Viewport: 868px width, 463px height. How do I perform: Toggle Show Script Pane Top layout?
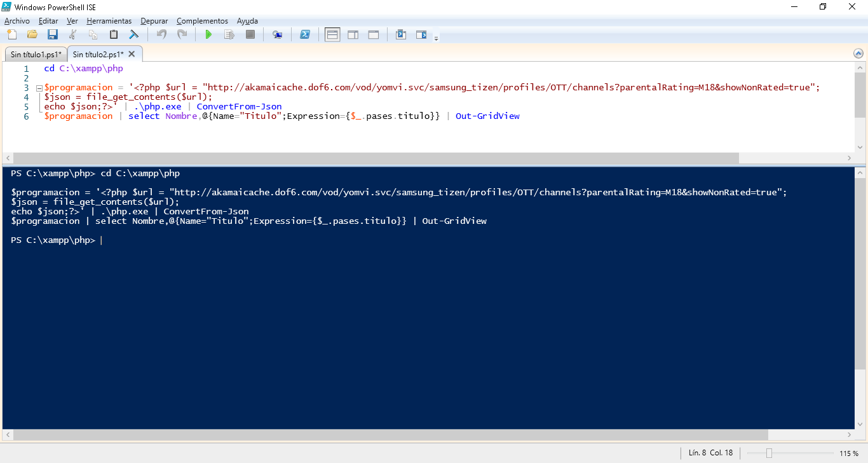tap(332, 34)
